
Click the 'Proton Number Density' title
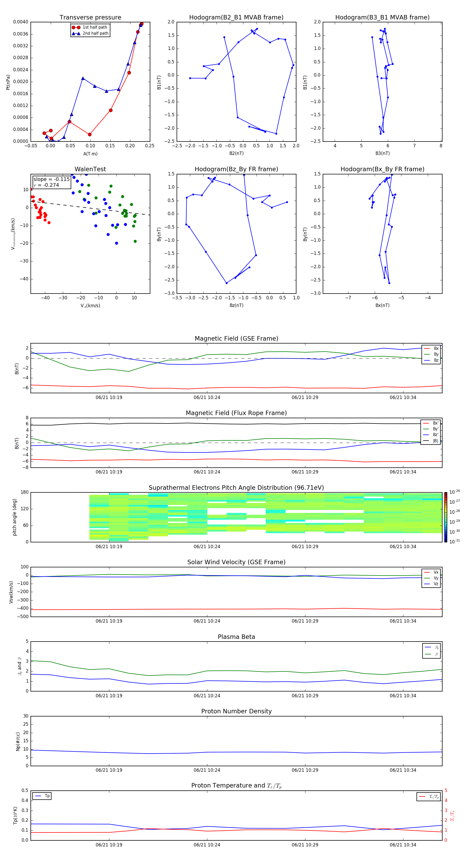point(236,711)
